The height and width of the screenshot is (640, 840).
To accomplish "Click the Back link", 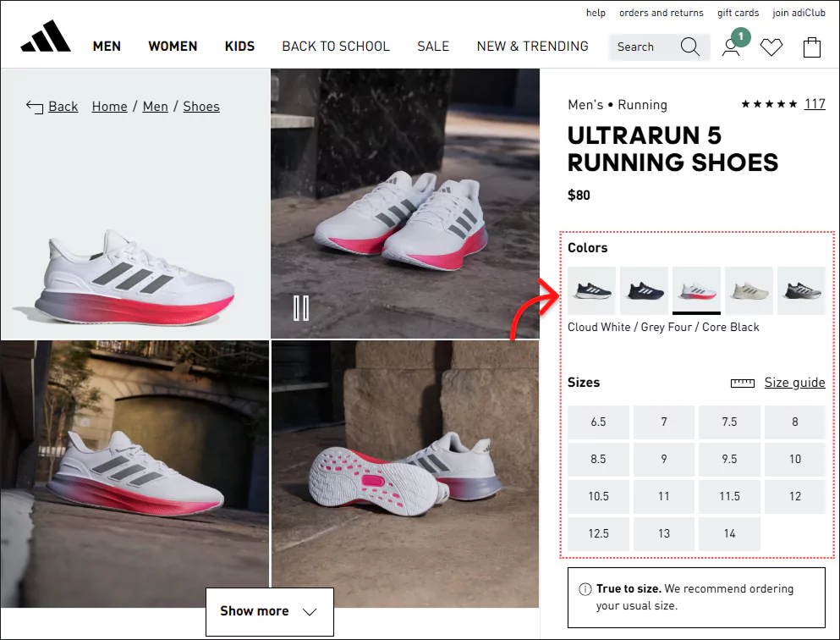I will pos(63,107).
